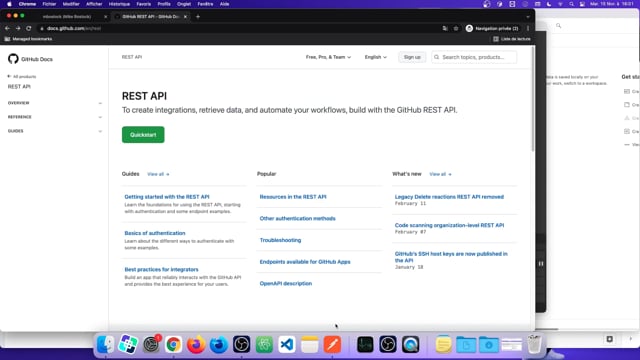Open the Notes app from the Dock

[x=309, y=344]
